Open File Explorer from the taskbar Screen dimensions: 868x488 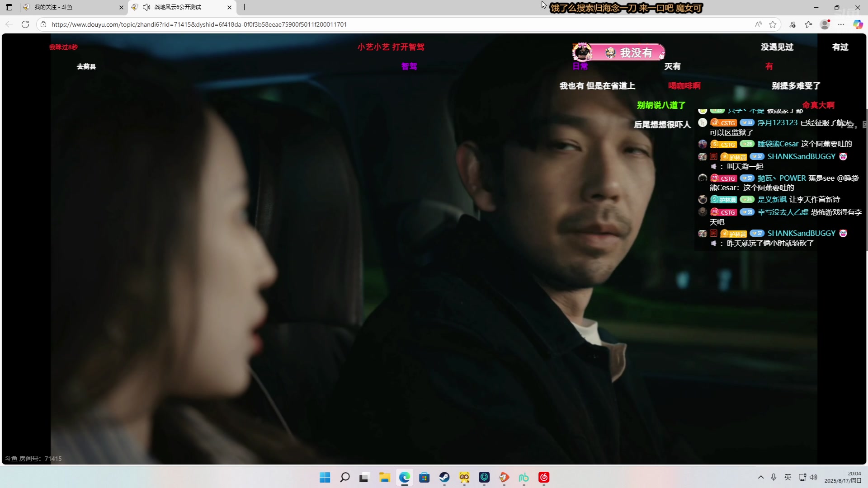tap(385, 477)
